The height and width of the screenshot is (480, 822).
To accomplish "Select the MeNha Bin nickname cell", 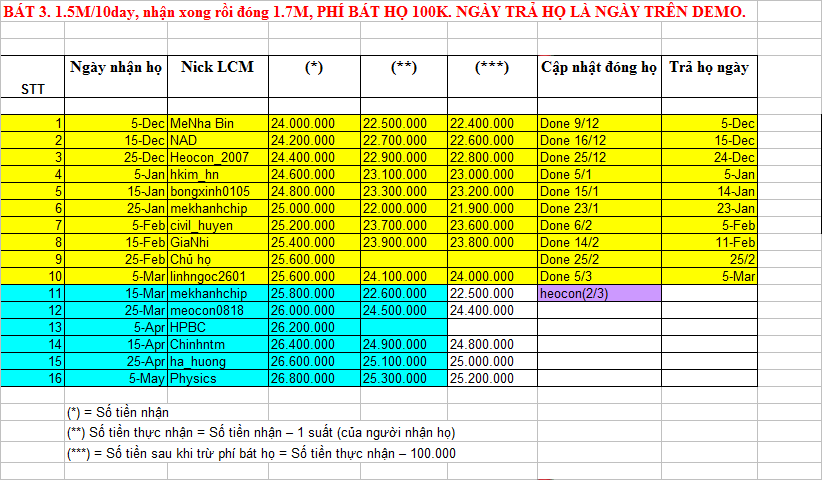I will tap(217, 124).
